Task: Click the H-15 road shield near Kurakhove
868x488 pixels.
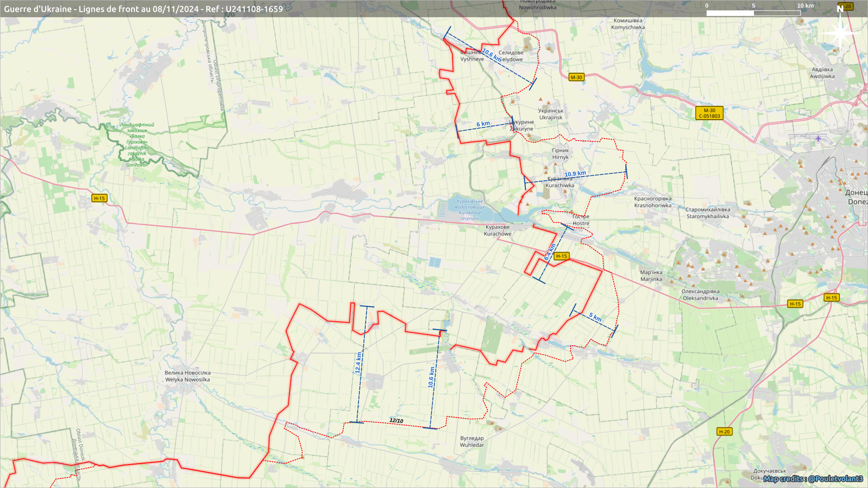Action: (x=561, y=256)
